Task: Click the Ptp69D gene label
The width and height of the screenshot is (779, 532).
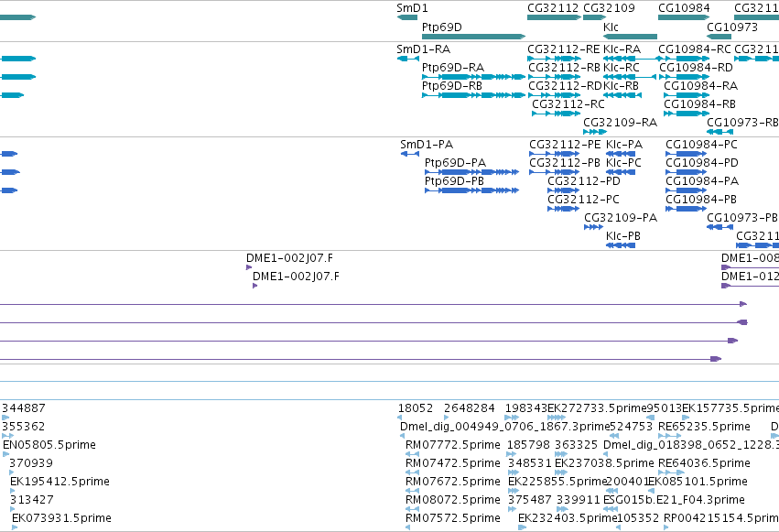Action: pos(441,27)
